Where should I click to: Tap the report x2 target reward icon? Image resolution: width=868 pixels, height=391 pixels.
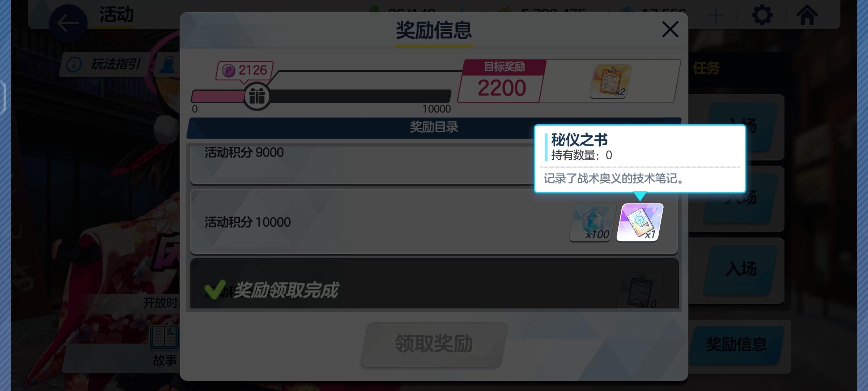[610, 81]
